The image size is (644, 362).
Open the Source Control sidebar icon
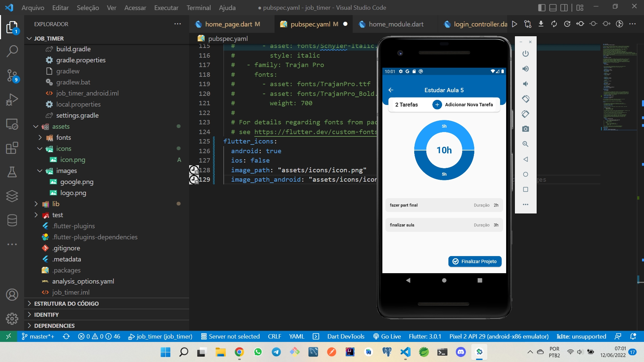(x=12, y=75)
